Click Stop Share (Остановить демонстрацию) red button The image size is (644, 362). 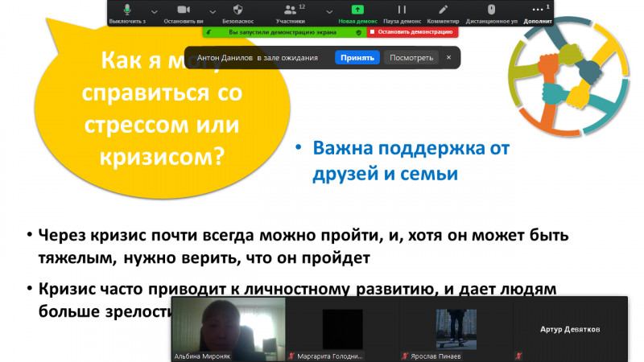click(x=412, y=32)
